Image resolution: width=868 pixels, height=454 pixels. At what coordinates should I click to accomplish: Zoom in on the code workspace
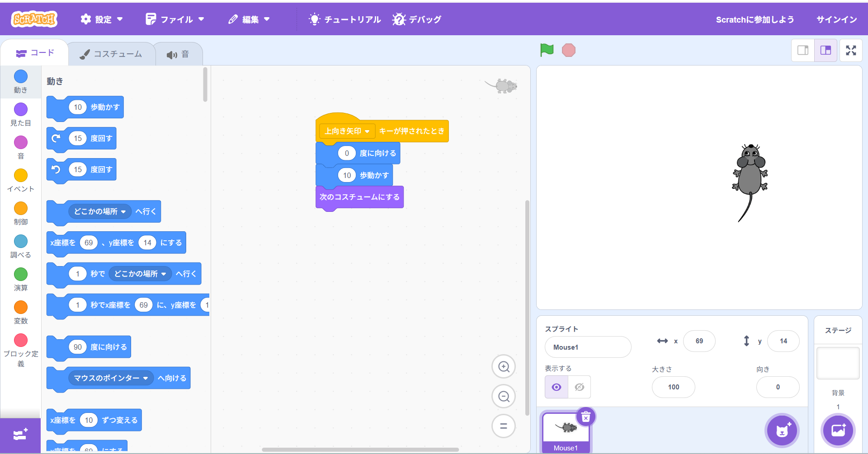[504, 367]
